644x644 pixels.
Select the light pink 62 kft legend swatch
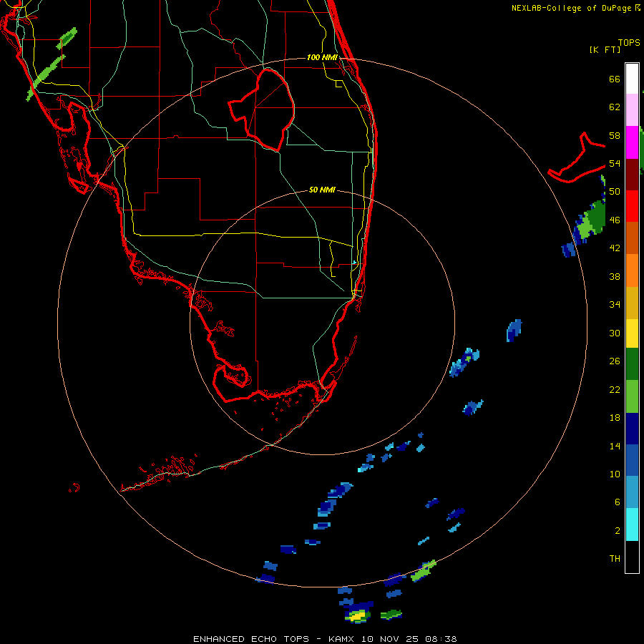point(632,110)
